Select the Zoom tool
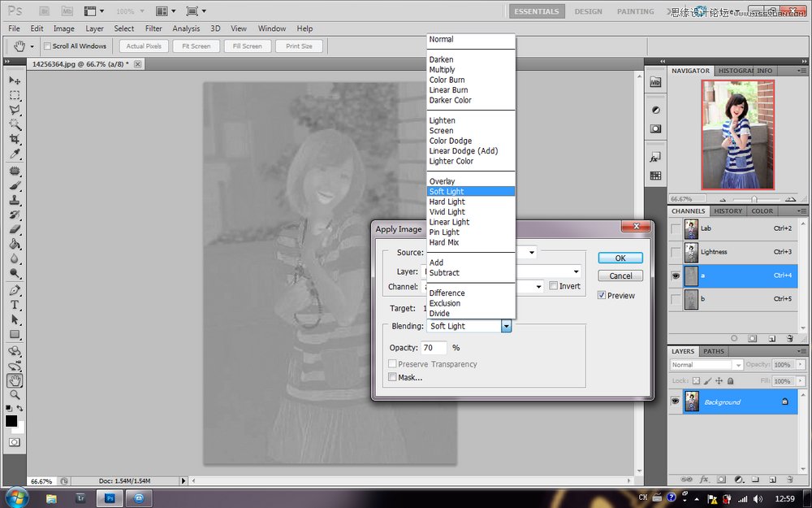812x508 pixels. (15, 395)
